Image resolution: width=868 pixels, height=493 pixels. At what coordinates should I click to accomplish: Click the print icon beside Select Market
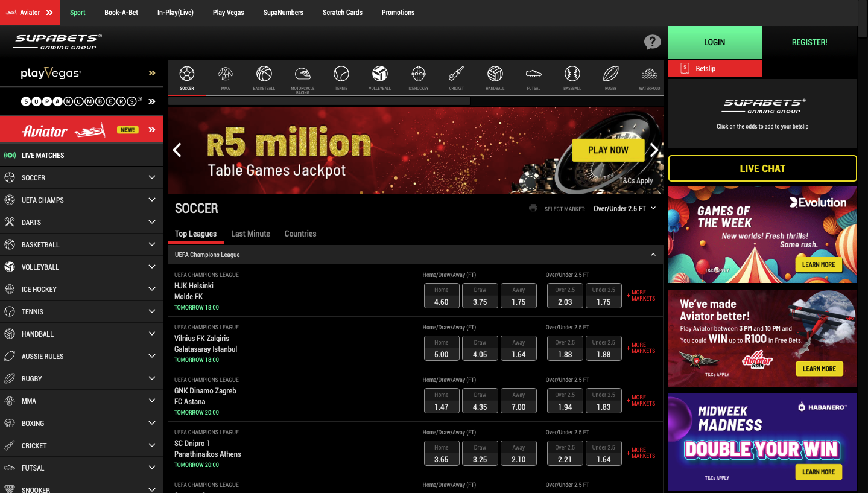click(x=533, y=209)
